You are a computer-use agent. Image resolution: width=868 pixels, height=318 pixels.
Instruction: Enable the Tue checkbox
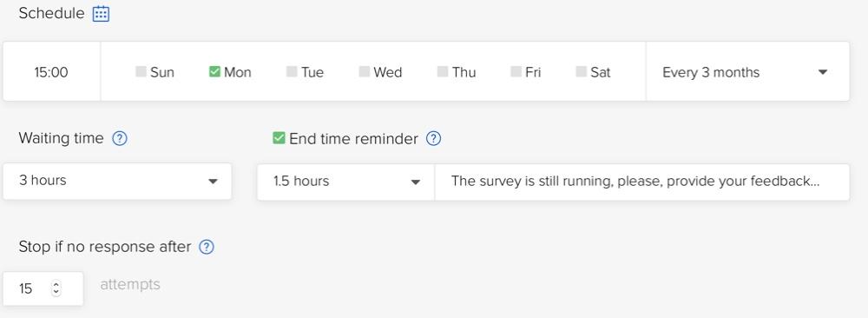(292, 71)
